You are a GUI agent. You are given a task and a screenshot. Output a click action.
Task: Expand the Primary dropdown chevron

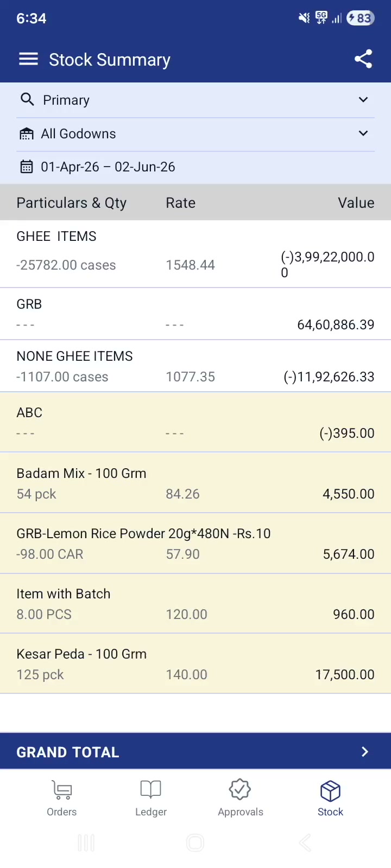click(363, 100)
